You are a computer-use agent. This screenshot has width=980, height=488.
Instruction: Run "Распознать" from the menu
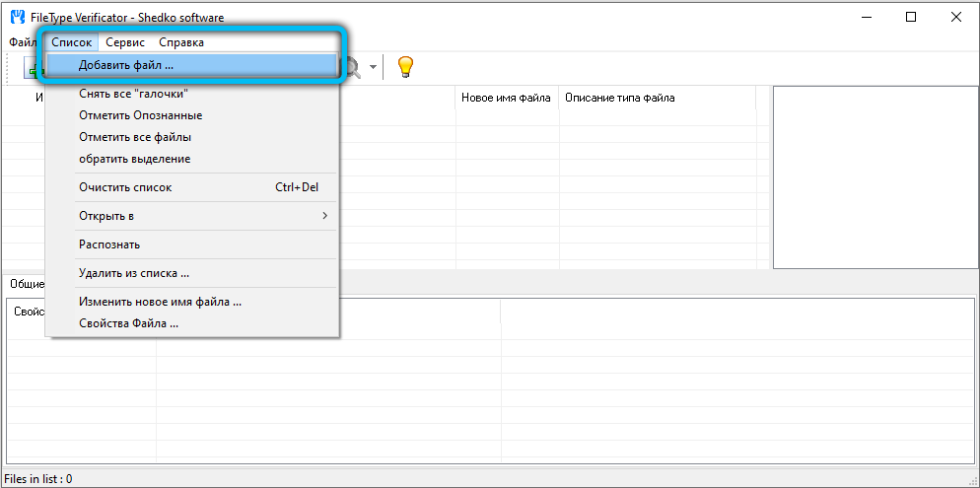tap(109, 244)
